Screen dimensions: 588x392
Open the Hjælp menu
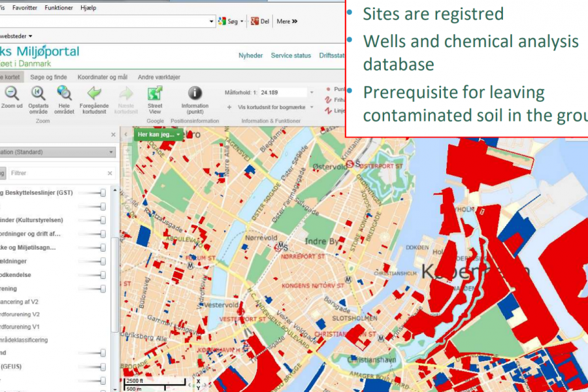(x=88, y=7)
